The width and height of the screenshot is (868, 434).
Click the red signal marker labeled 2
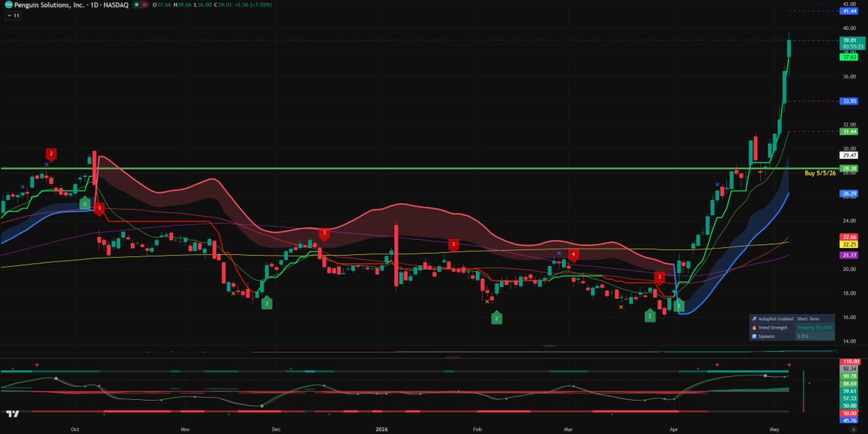click(51, 154)
